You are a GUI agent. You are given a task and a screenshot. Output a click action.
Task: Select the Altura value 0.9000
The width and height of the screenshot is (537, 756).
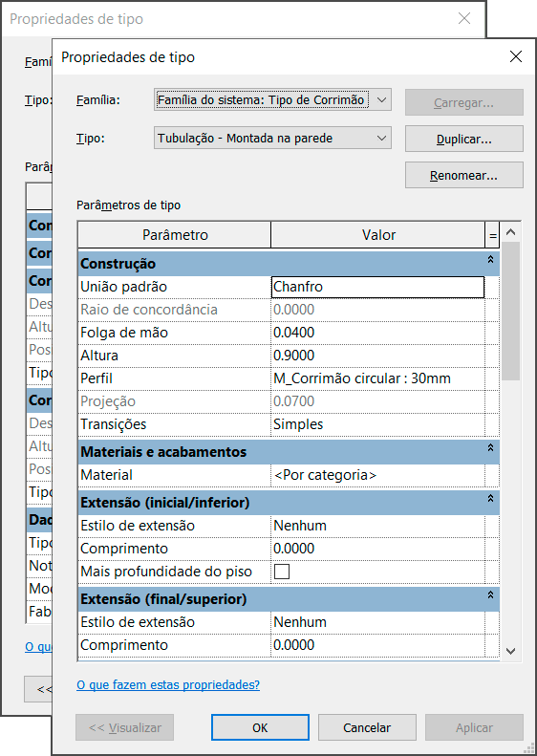(x=377, y=356)
